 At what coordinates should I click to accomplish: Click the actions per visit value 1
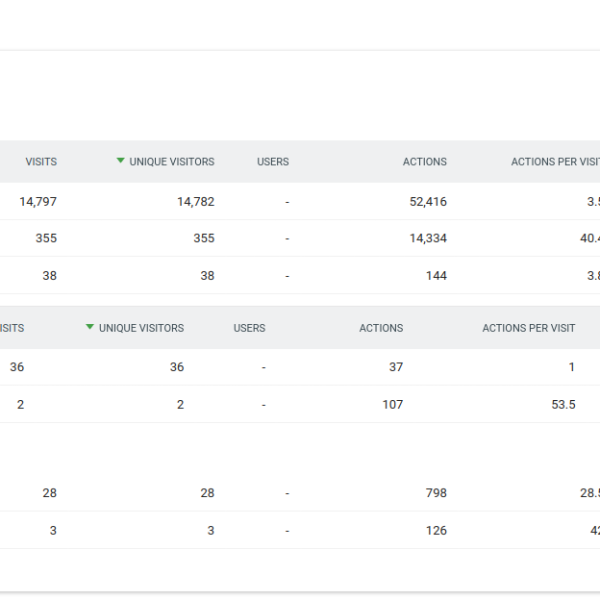pyautogui.click(x=572, y=367)
